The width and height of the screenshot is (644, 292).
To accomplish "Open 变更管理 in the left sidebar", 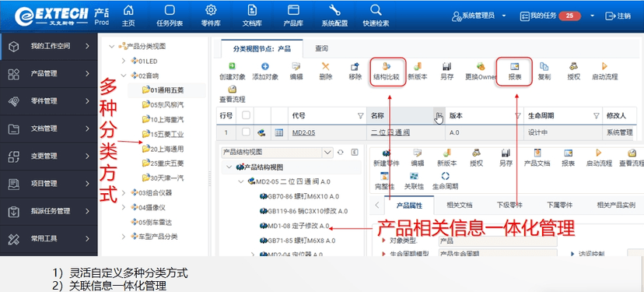I will click(x=49, y=157).
